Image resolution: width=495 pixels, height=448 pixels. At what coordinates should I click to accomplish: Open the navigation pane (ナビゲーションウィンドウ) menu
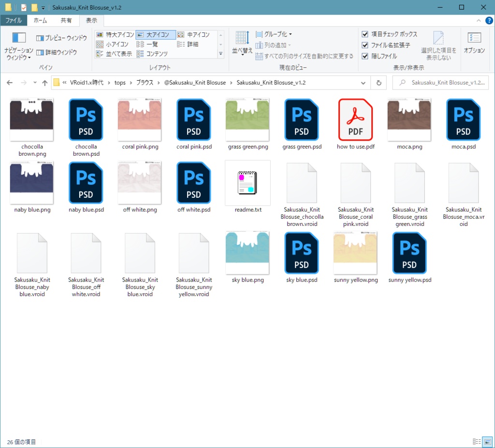[19, 46]
